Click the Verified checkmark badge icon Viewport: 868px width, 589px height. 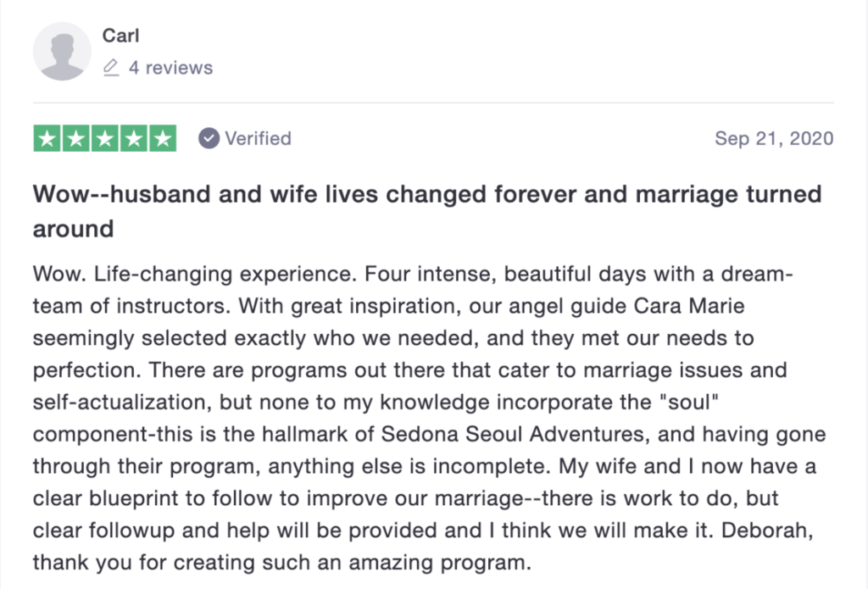click(x=209, y=138)
